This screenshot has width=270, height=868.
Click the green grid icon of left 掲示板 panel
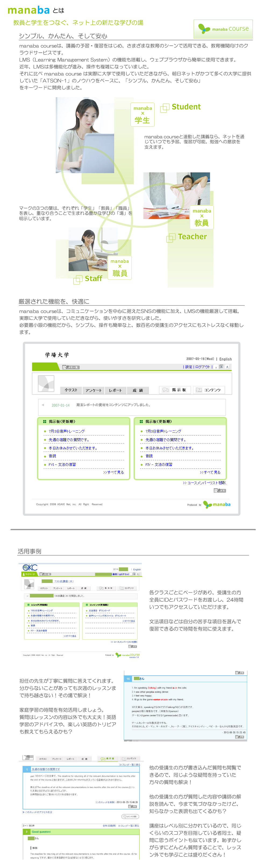(45, 422)
